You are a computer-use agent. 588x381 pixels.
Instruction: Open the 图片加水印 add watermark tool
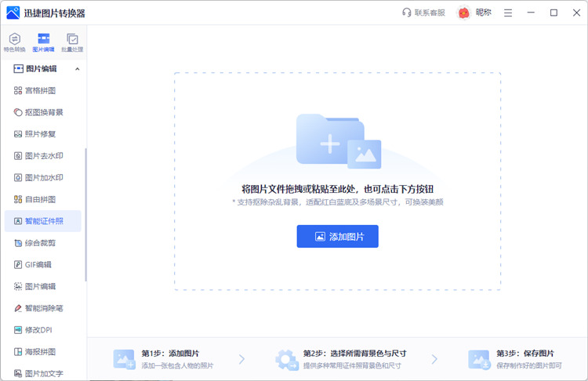pos(43,178)
